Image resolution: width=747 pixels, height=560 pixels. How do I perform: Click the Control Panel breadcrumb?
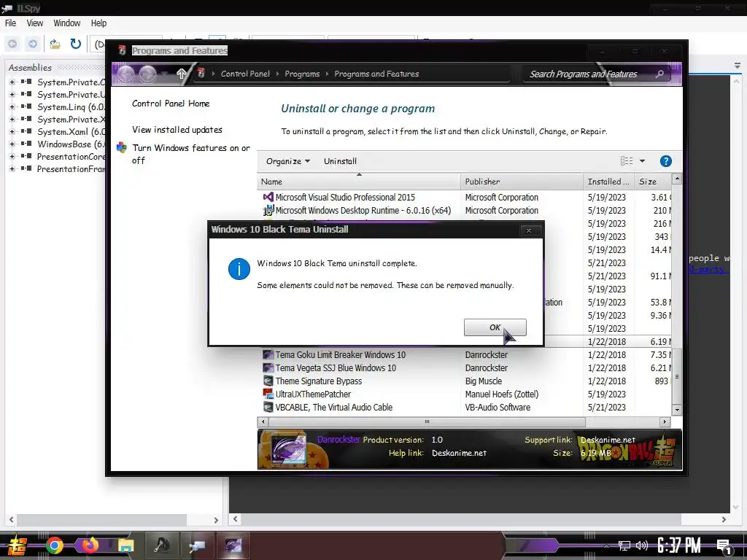click(245, 74)
